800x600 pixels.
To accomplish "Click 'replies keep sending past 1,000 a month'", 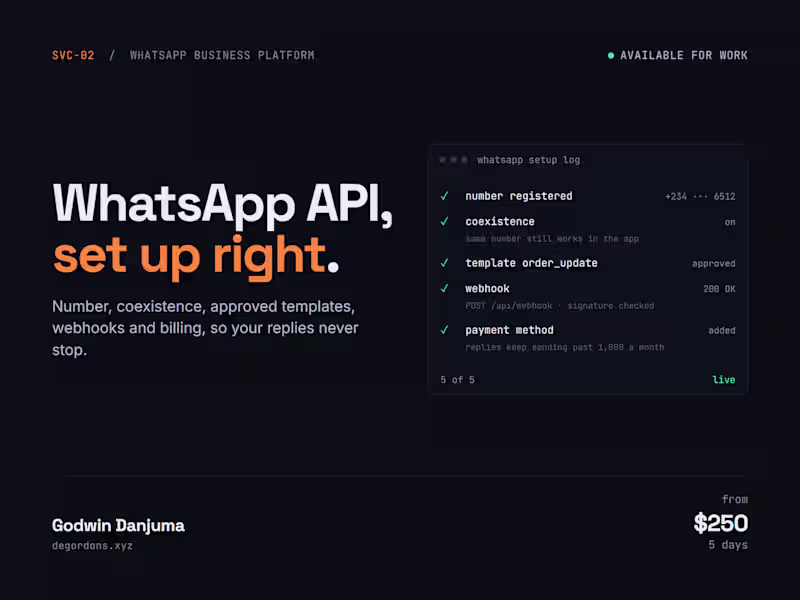I will click(x=565, y=347).
